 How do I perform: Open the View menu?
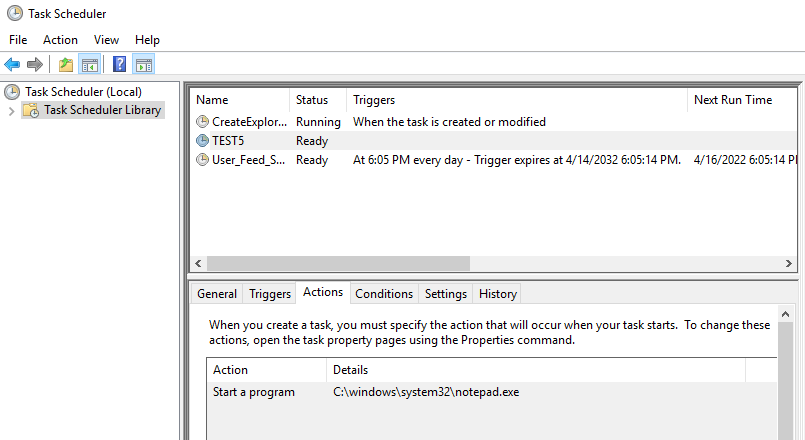point(106,40)
